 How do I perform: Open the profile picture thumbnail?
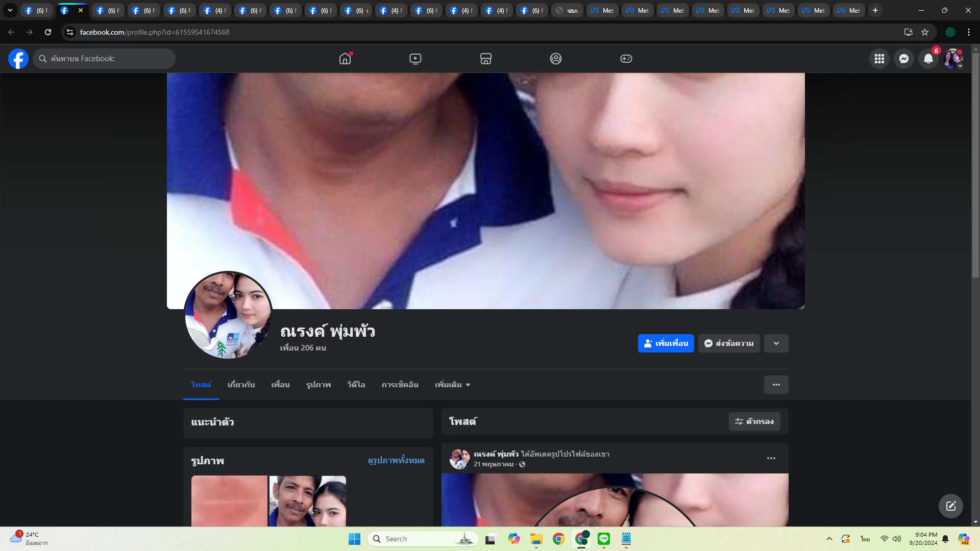pyautogui.click(x=228, y=315)
